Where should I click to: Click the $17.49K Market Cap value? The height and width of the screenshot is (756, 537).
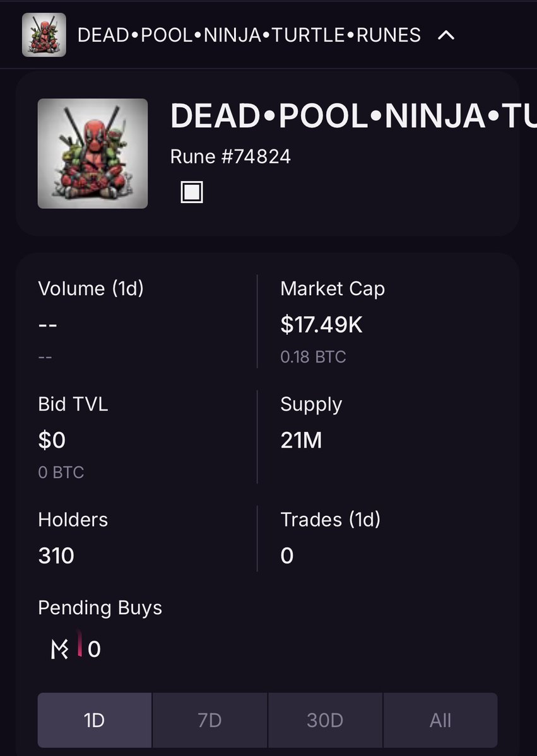(321, 325)
